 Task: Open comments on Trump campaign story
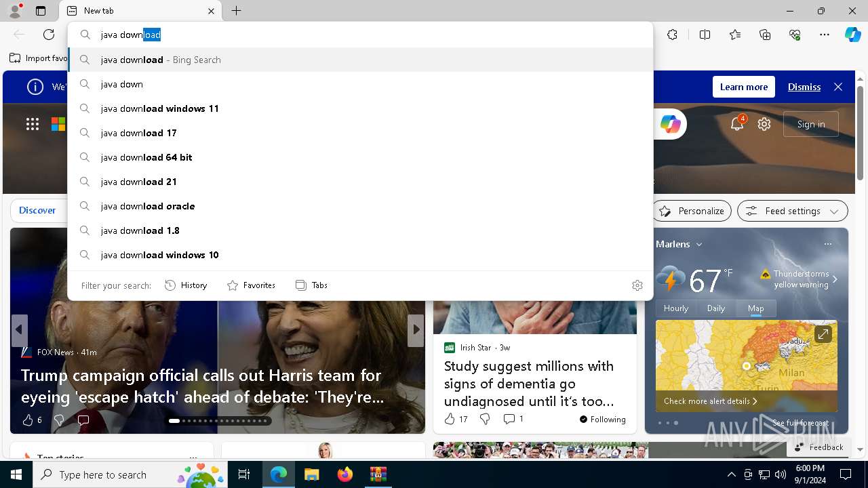pyautogui.click(x=83, y=420)
